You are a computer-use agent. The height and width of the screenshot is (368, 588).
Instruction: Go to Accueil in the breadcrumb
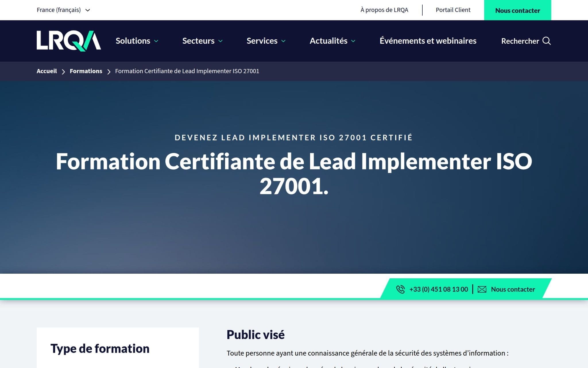point(47,71)
